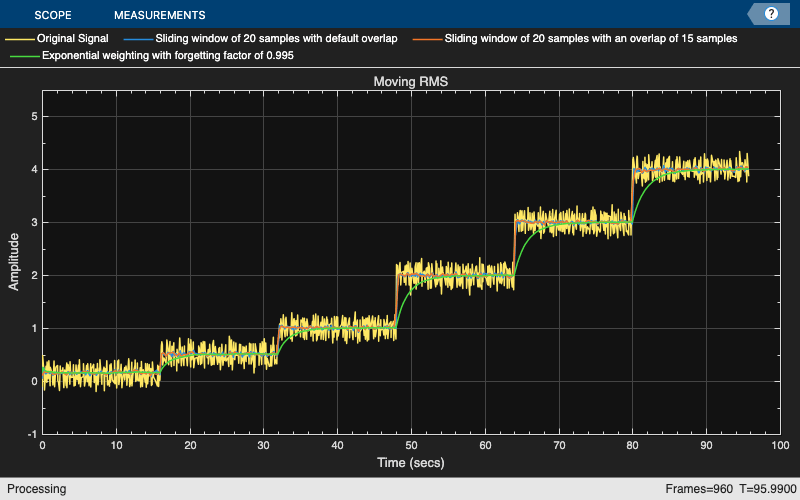Click the blue line sample in the legend

click(x=138, y=39)
